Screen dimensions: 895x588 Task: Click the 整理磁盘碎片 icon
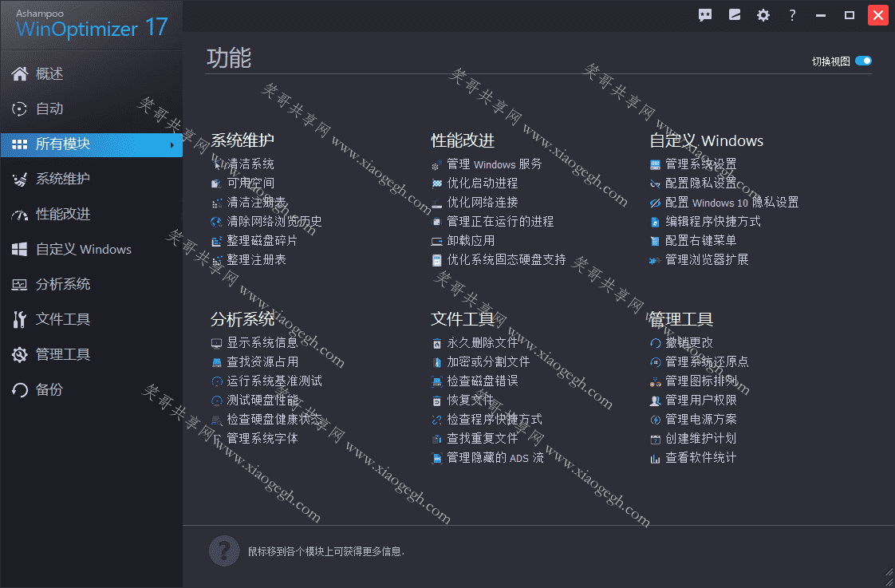click(216, 242)
